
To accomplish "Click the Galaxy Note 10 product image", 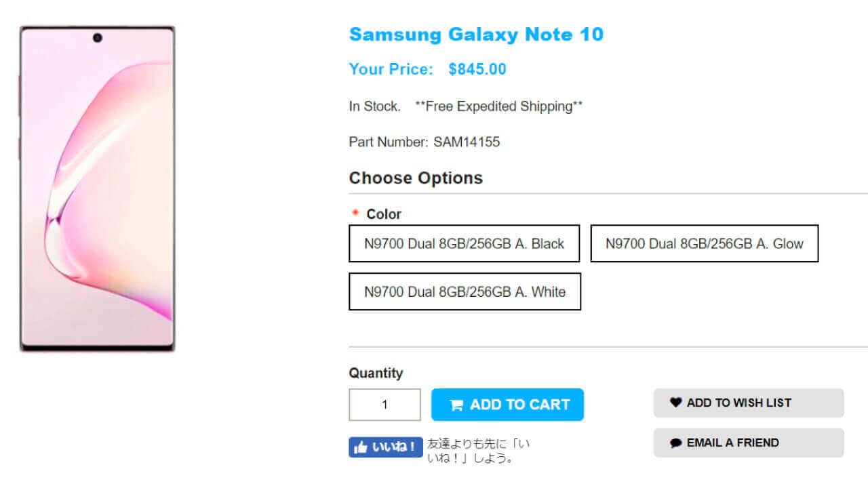I will click(98, 188).
